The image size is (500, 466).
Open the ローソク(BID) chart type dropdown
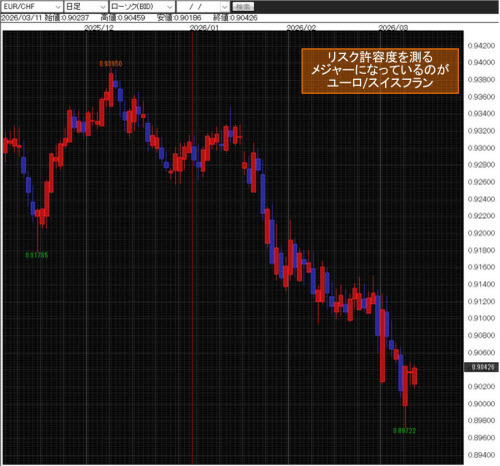(142, 6)
